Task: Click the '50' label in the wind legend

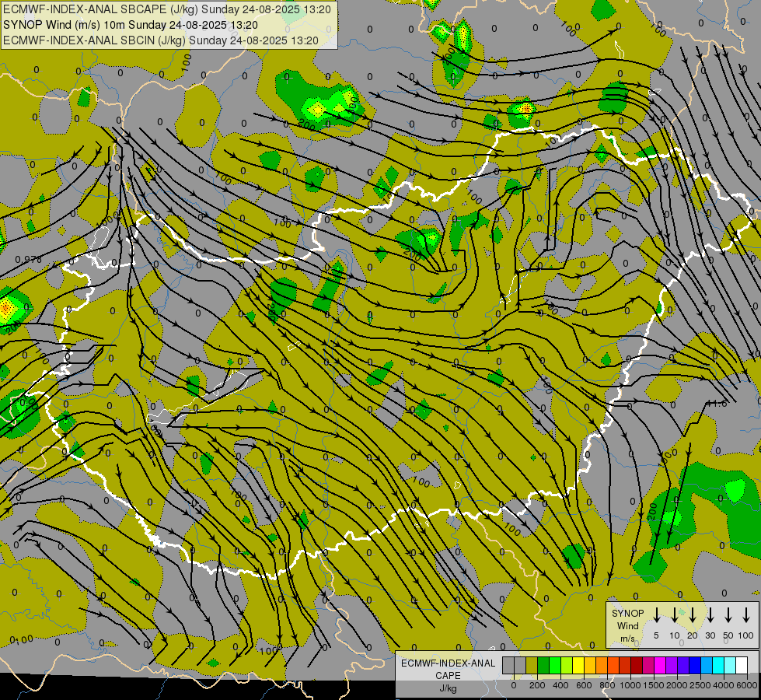Action: (728, 635)
